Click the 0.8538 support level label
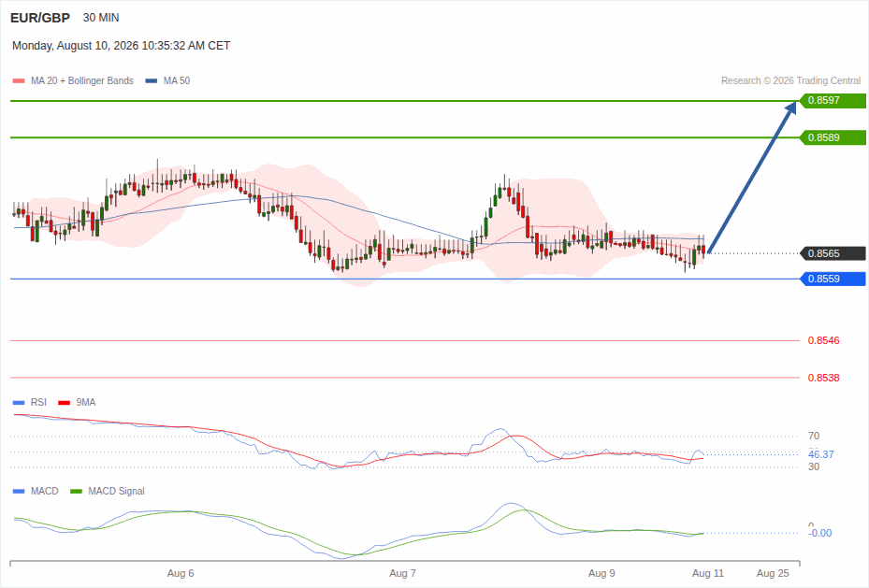The width and height of the screenshot is (869, 588). [x=823, y=378]
